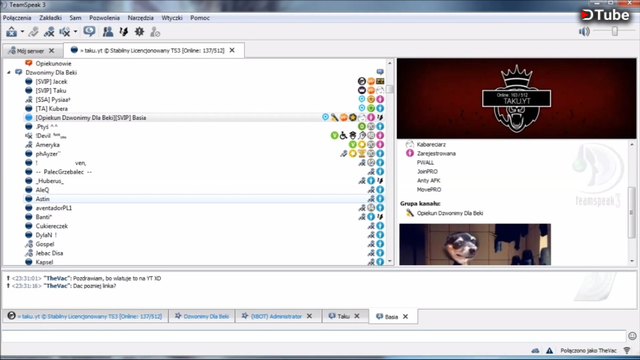
Task: Click Kabareciarz group in info panel
Action: [431, 144]
